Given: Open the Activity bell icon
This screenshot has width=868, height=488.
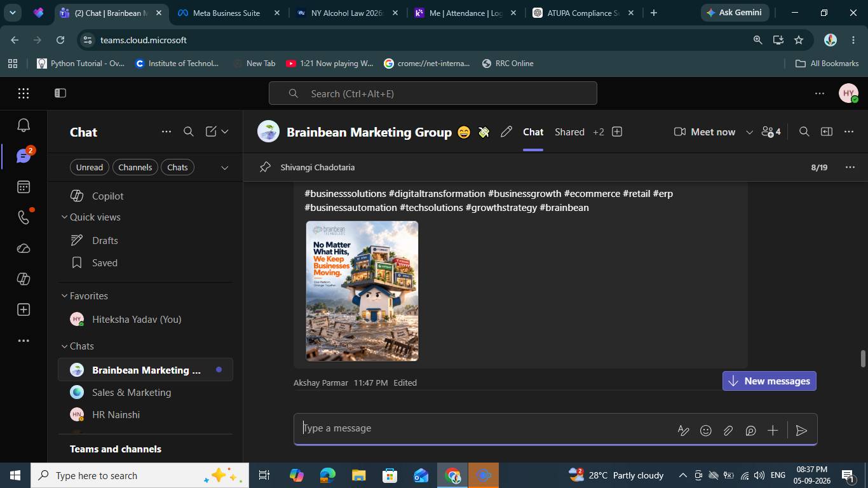Looking at the screenshot, I should point(24,125).
